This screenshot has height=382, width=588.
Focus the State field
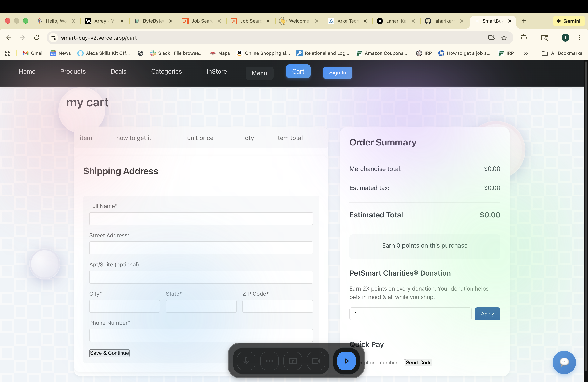[x=201, y=306]
